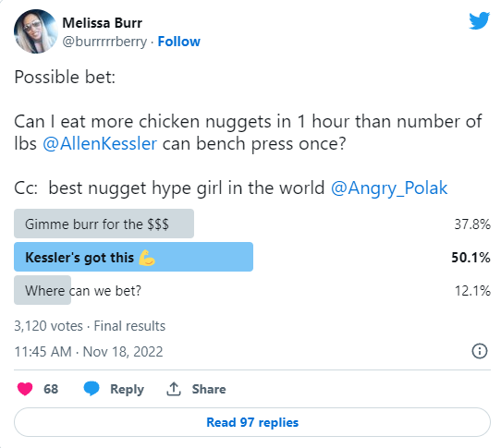501x448 pixels.
Task: Select the 'Kessler's got this' poll option
Action: [252, 257]
